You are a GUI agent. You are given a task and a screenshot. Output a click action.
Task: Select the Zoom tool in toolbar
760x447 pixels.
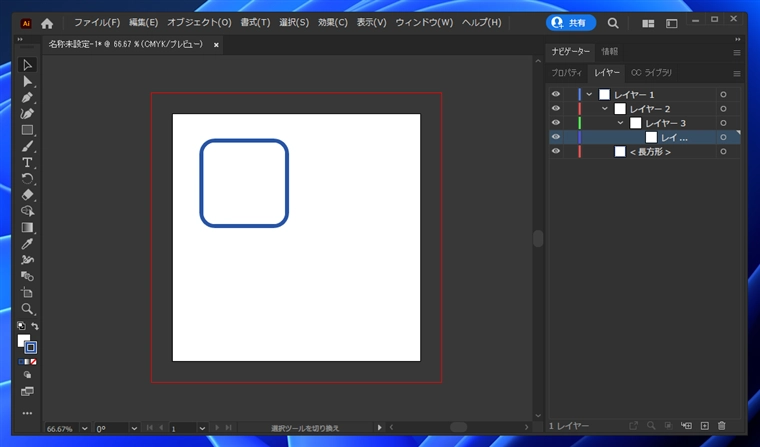[x=27, y=309]
